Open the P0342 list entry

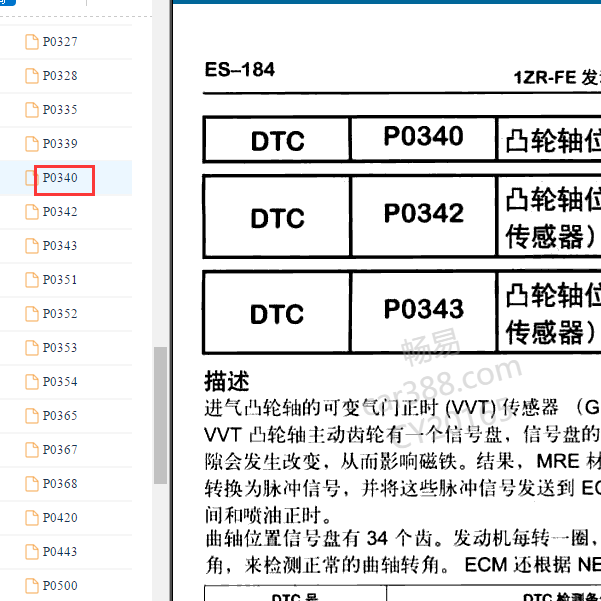click(x=60, y=212)
